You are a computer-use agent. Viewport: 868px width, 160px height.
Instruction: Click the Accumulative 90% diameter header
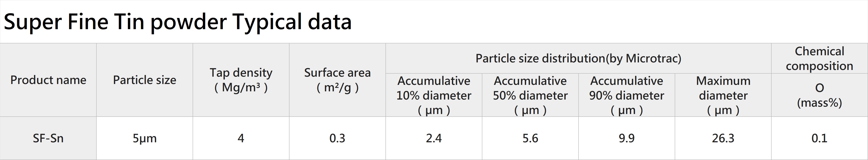coord(627,95)
